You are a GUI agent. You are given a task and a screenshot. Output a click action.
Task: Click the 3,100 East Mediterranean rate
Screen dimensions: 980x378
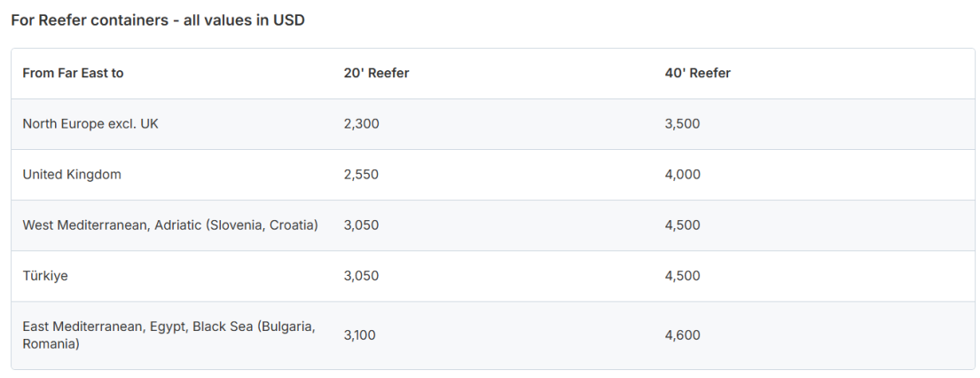(x=360, y=335)
